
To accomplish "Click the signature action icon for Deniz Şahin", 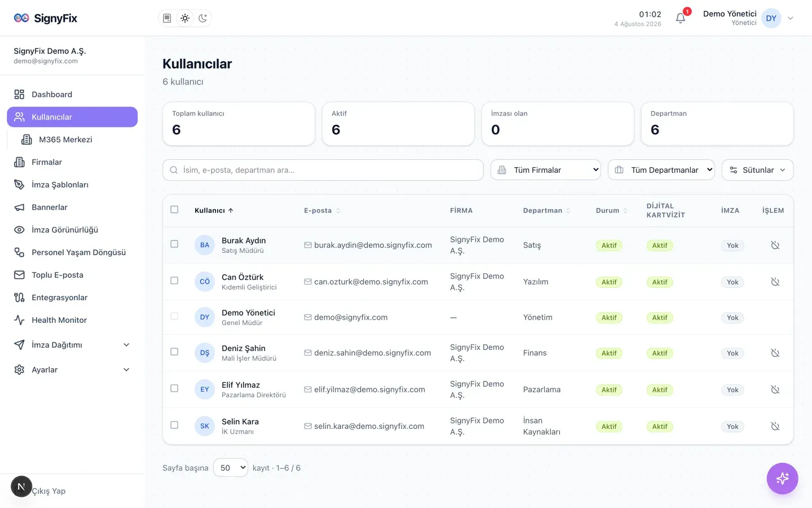I will click(775, 353).
